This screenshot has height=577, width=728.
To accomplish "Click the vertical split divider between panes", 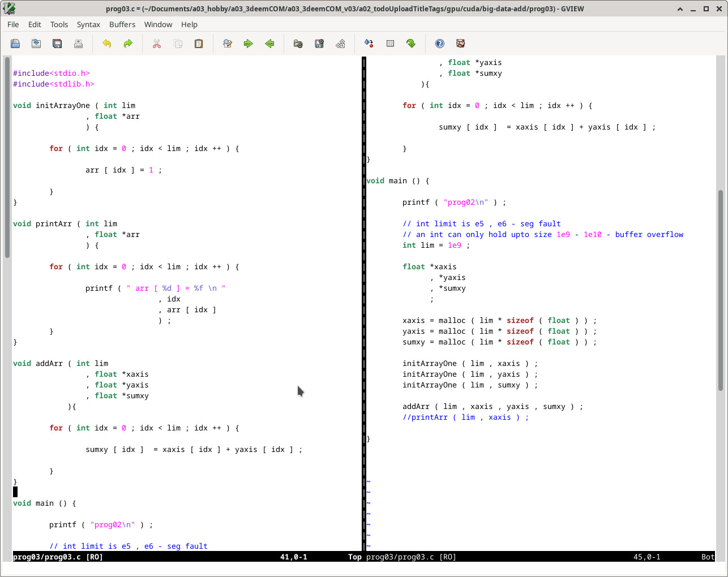I will click(x=363, y=283).
